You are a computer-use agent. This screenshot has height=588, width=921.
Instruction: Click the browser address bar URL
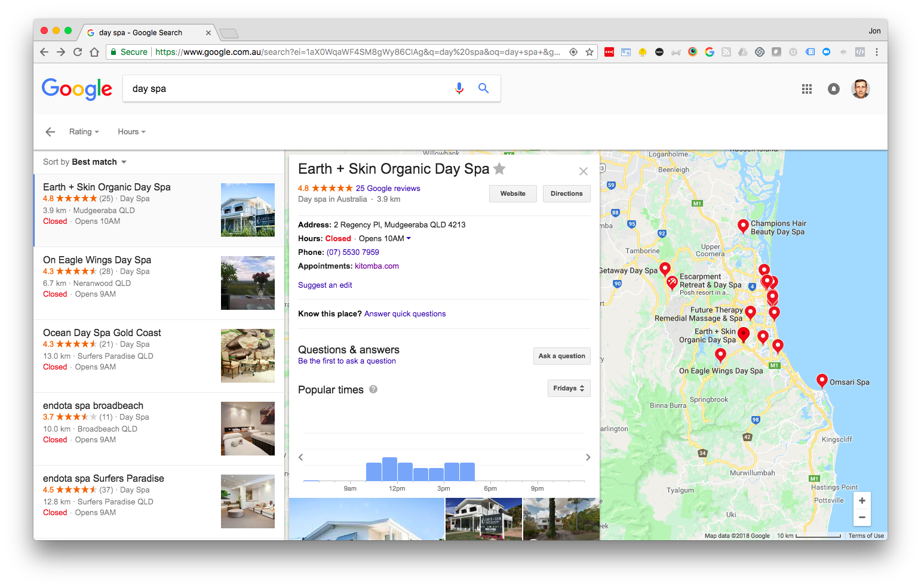[357, 52]
